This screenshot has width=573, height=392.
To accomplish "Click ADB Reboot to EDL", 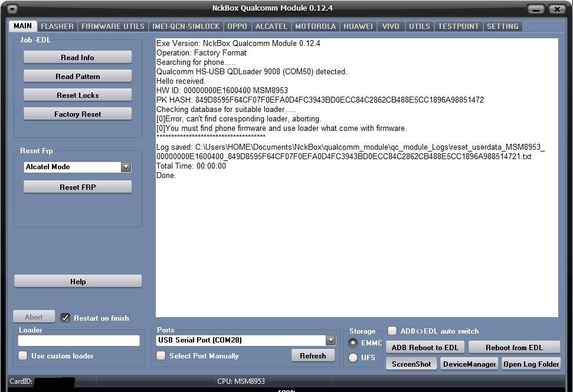I will [425, 347].
